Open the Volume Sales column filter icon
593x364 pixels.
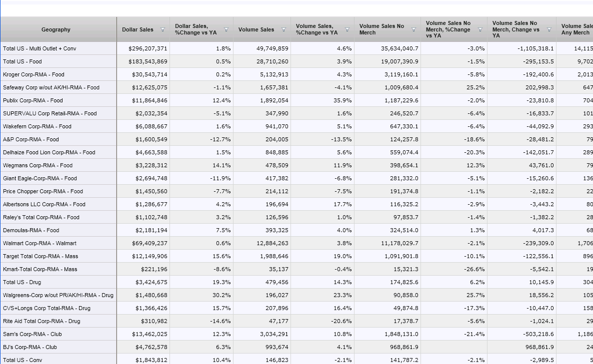[x=283, y=30]
